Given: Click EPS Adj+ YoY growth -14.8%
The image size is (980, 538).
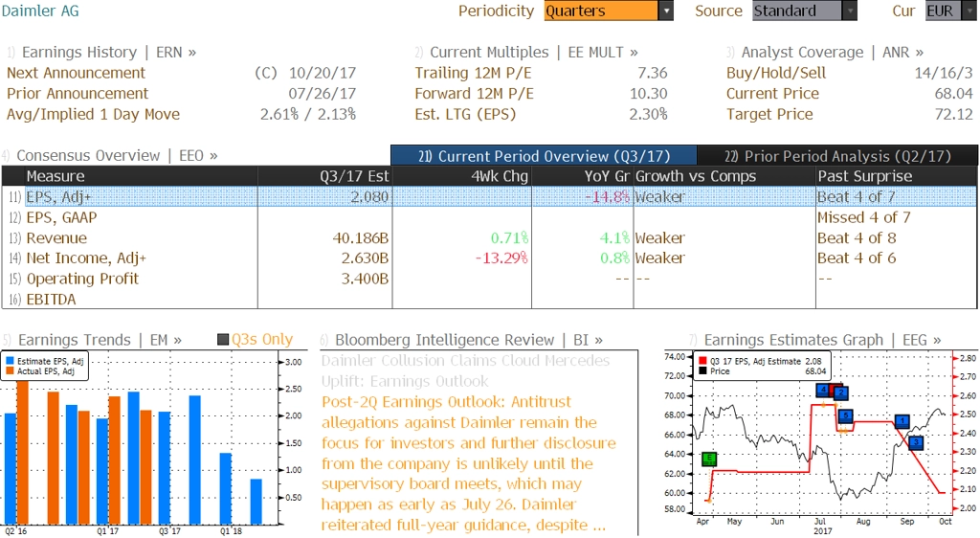Looking at the screenshot, I should (608, 197).
